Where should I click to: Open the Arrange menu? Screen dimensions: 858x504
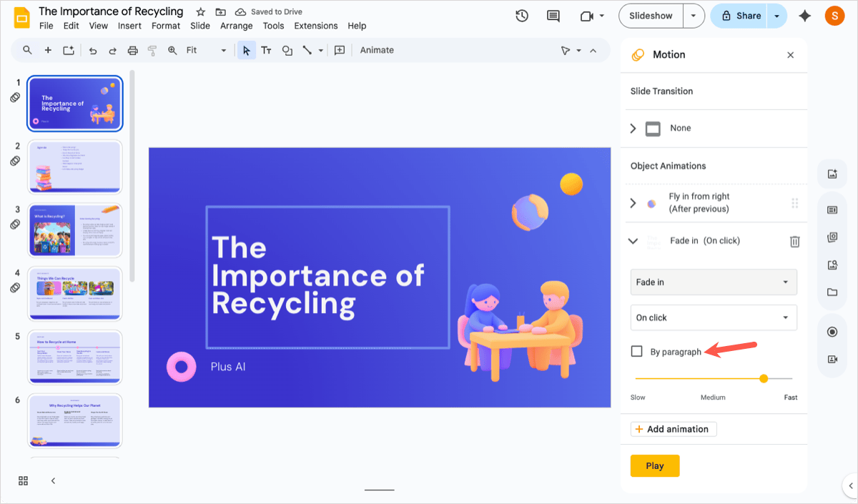pyautogui.click(x=237, y=26)
